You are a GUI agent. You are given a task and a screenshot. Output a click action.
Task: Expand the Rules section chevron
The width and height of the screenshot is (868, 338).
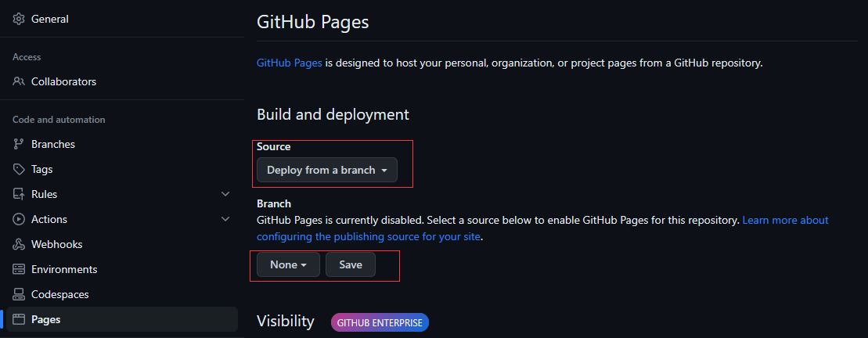(x=225, y=194)
